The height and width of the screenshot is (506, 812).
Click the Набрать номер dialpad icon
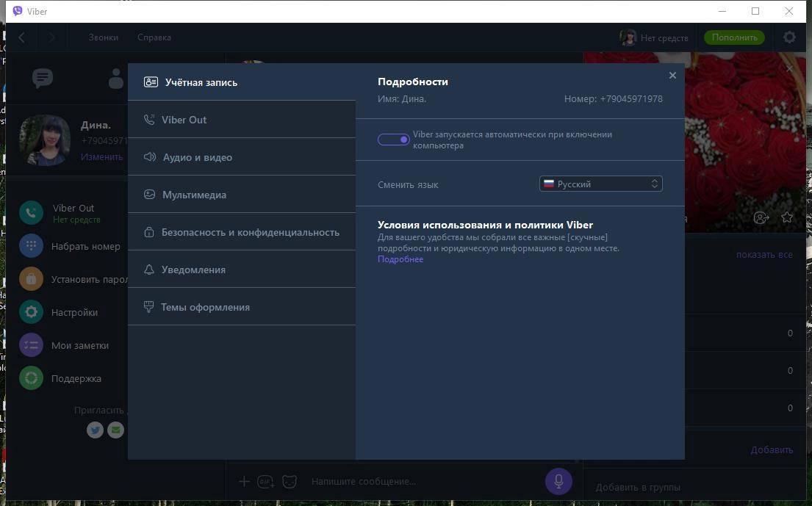(31, 246)
